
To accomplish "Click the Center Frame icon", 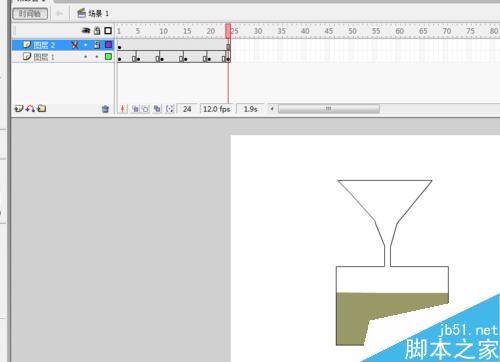I will pos(123,109).
